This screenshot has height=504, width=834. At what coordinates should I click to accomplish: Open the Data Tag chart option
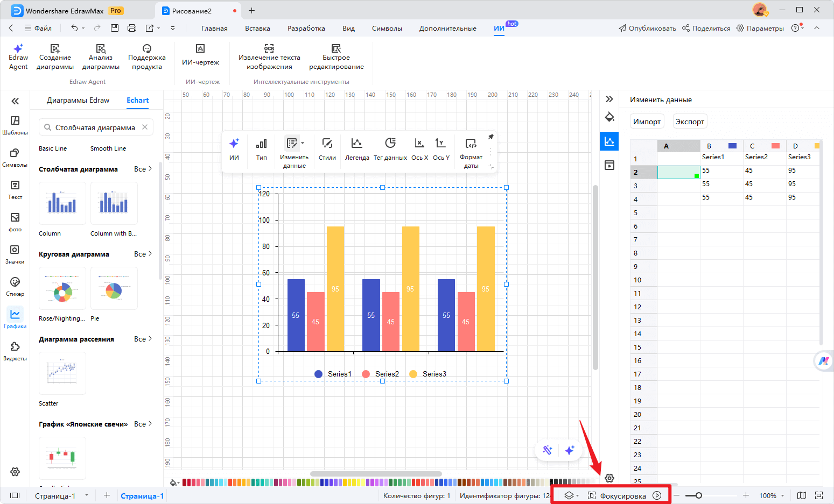[x=390, y=148]
